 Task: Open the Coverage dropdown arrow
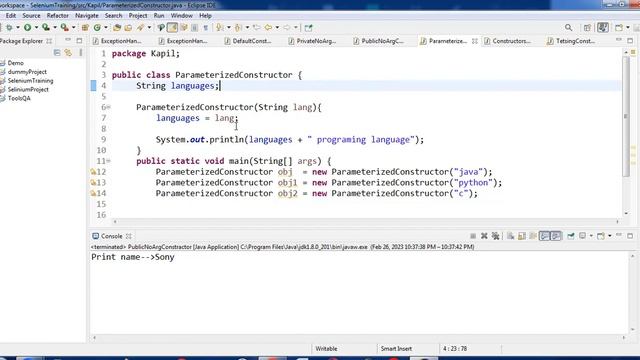55,27
